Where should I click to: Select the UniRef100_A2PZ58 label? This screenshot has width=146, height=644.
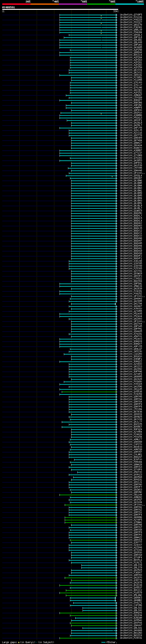(131, 50)
